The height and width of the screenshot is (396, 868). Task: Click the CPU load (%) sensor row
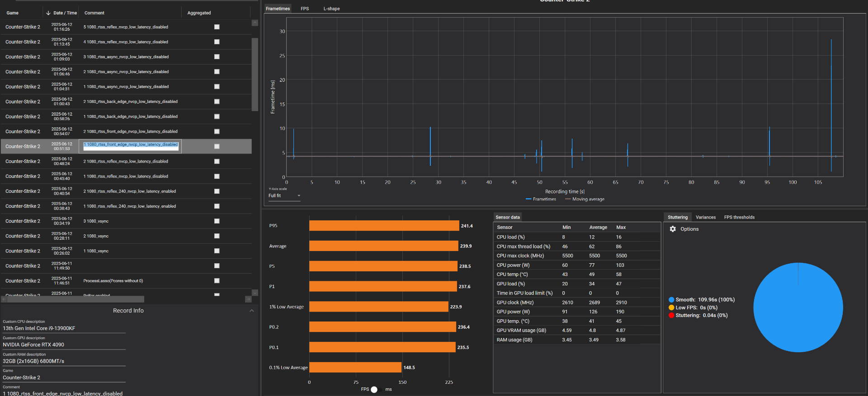(x=577, y=237)
